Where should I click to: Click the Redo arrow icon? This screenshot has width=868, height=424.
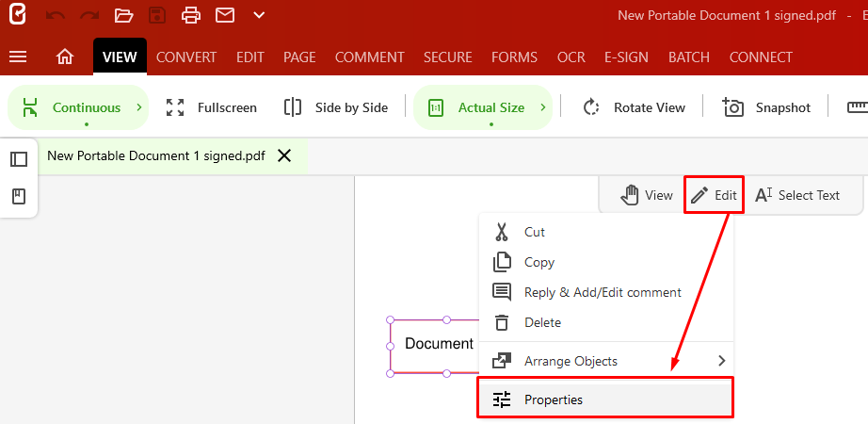(x=89, y=15)
